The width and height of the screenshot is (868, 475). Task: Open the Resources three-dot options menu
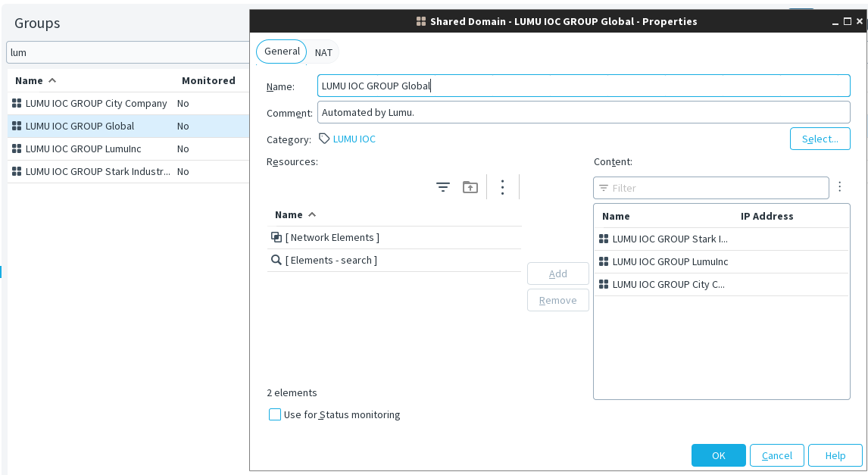502,187
